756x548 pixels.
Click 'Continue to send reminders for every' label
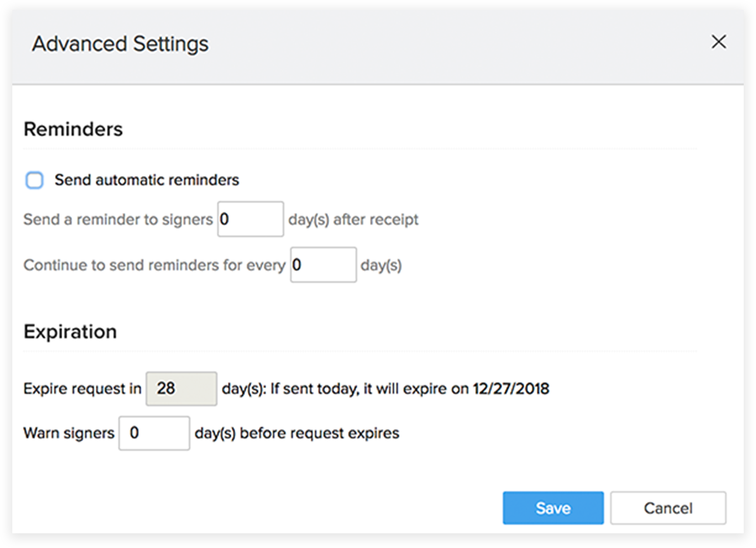154,265
